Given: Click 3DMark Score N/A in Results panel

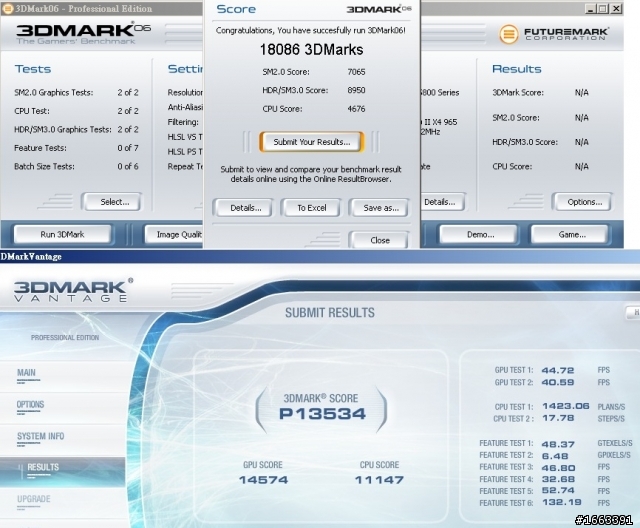Looking at the screenshot, I should pos(540,93).
